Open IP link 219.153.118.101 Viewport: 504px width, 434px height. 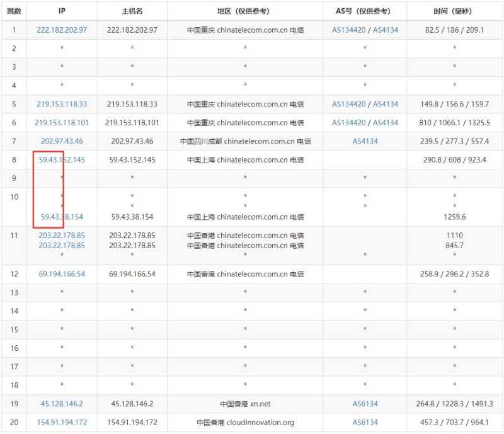pos(61,122)
